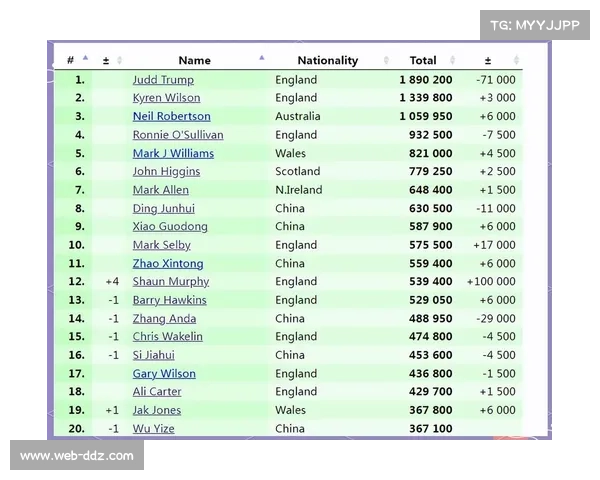Screen dimensions: 600x480
Task: Sort by position change ± column arrows
Action: [119, 61]
